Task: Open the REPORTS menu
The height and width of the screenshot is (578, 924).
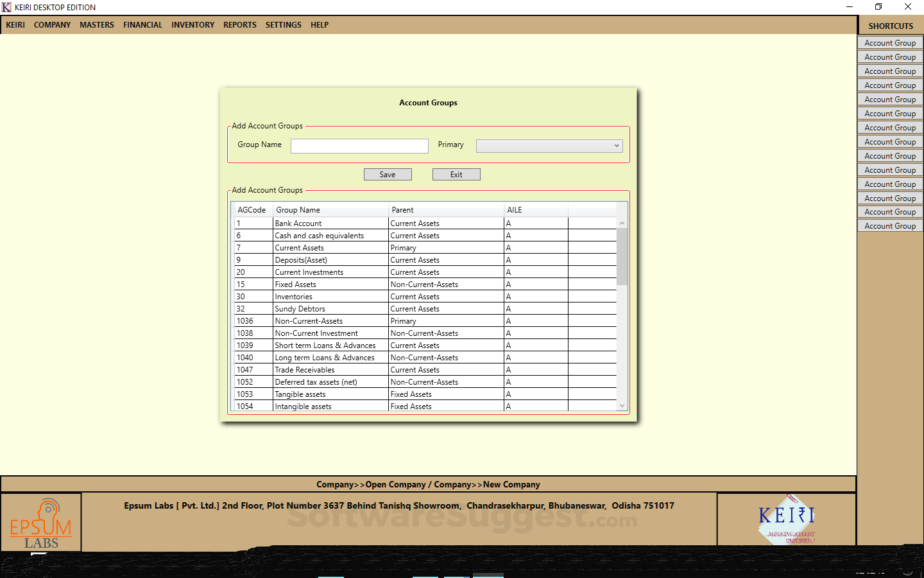Action: 239,24
